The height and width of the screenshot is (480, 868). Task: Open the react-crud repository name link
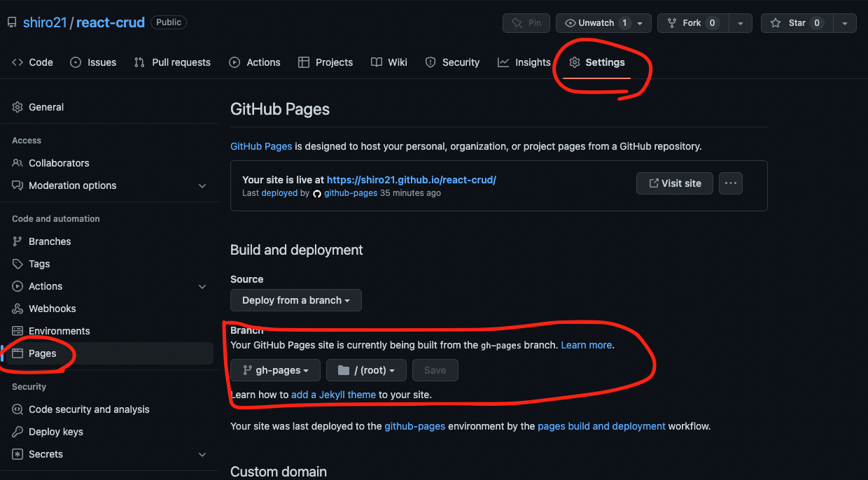pyautogui.click(x=111, y=22)
